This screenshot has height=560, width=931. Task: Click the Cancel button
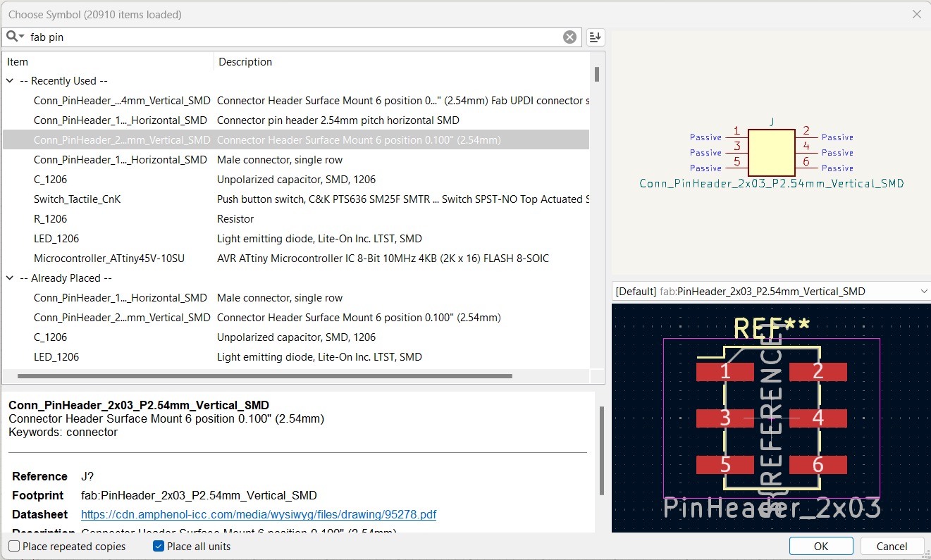click(892, 546)
